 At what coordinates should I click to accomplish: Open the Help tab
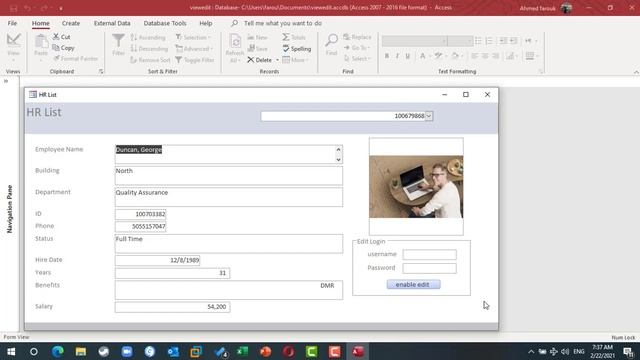click(206, 23)
